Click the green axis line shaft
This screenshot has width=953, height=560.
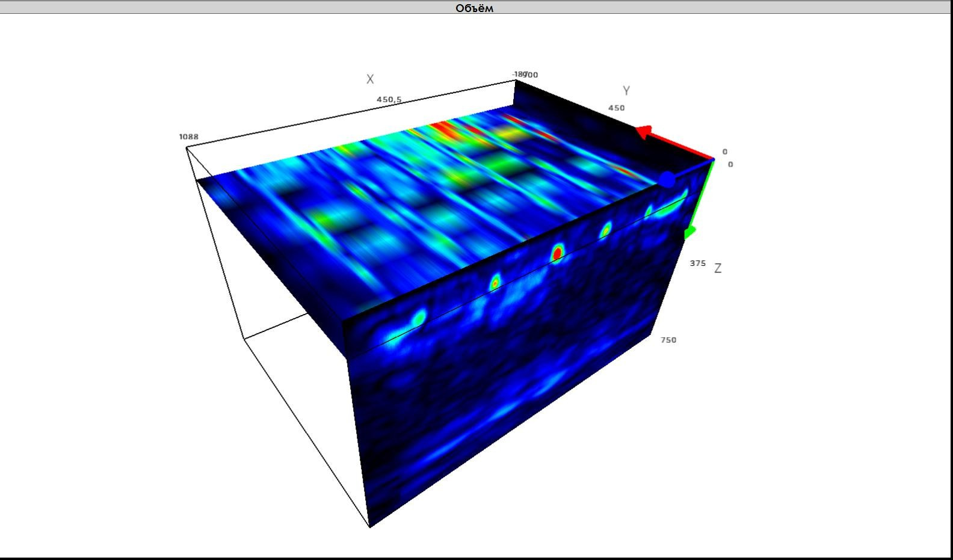[x=705, y=192]
